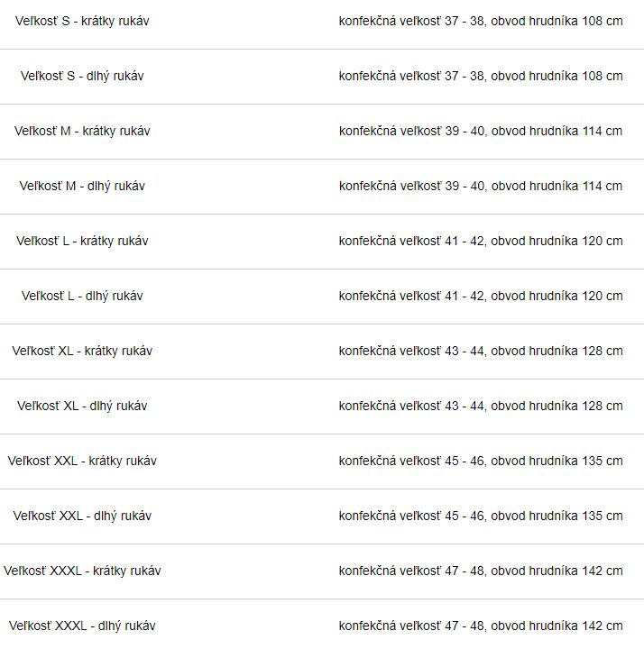Pick Veľkosť L - dlhý rukáv
This screenshot has width=644, height=649.
82,297
